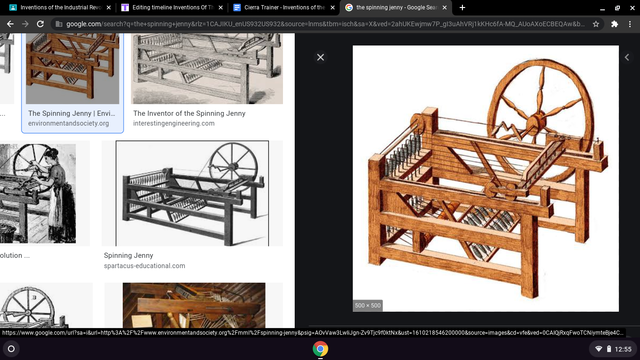This screenshot has width=640, height=360.
Task: Select the environmentandsociety.org spinning jenny thumbnail
Action: [x=72, y=69]
